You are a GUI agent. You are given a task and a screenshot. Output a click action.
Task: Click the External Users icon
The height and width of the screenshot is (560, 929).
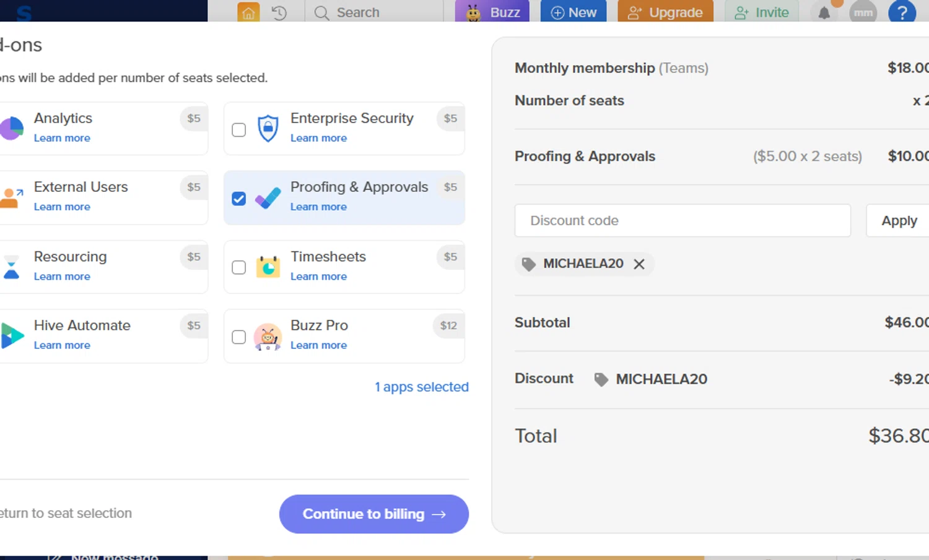point(11,198)
